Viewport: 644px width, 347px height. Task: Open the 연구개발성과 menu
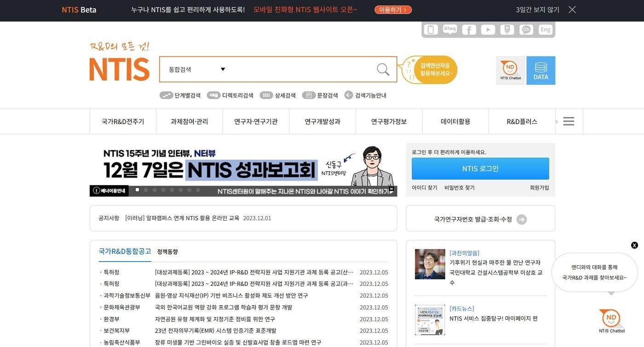coord(322,121)
